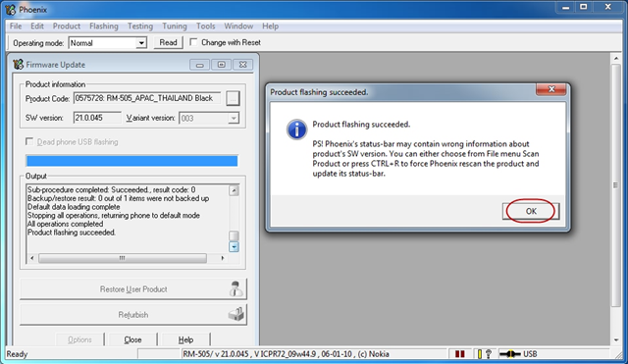
Task: Click the Refurbish factory icon
Action: 236,314
